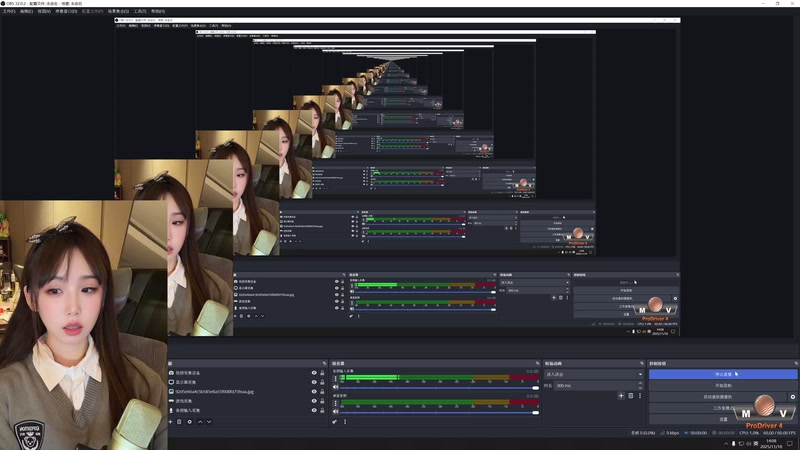This screenshot has height=450, width=800.
Task: Remove the scene transition with the trash icon
Action: (x=631, y=396)
